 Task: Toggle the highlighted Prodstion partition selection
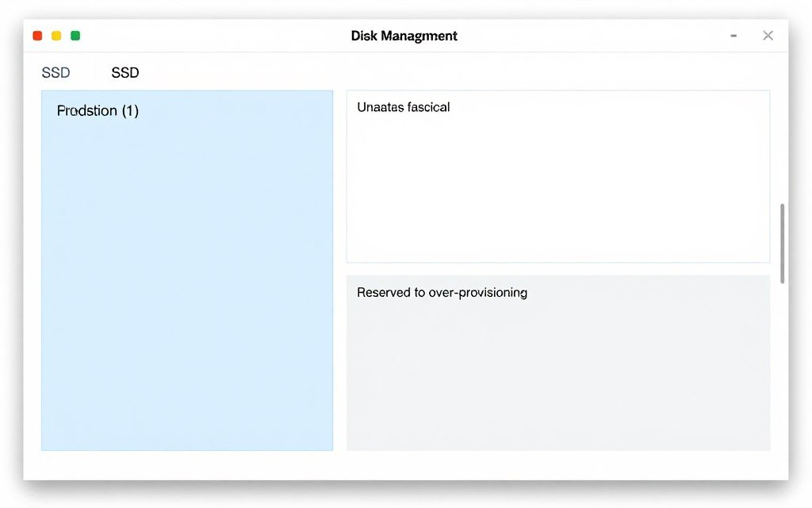coord(187,270)
